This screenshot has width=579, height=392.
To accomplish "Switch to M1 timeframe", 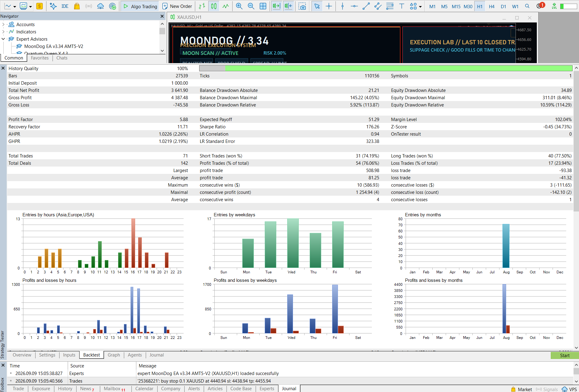I will tap(432, 6).
